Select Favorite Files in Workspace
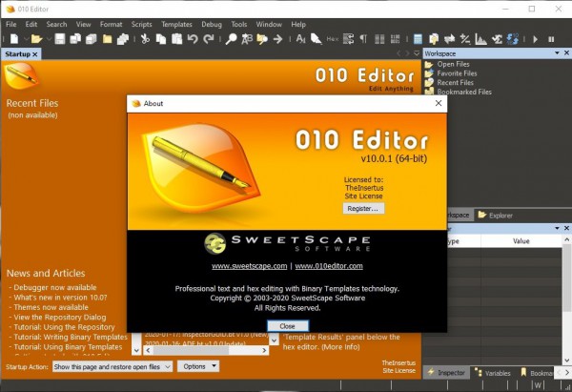This screenshot has width=572, height=392. click(457, 73)
